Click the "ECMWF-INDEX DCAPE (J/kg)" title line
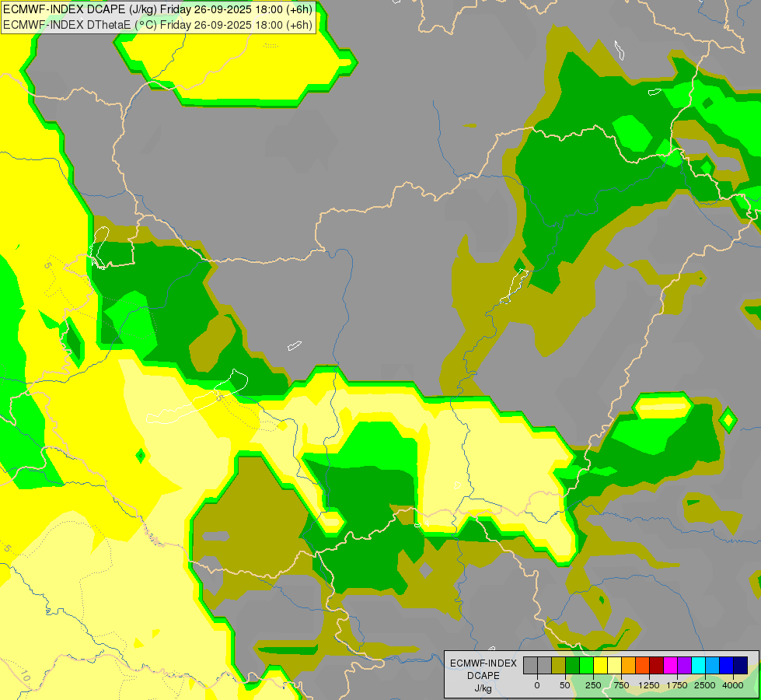Screen dimensions: 761x700 (158, 9)
